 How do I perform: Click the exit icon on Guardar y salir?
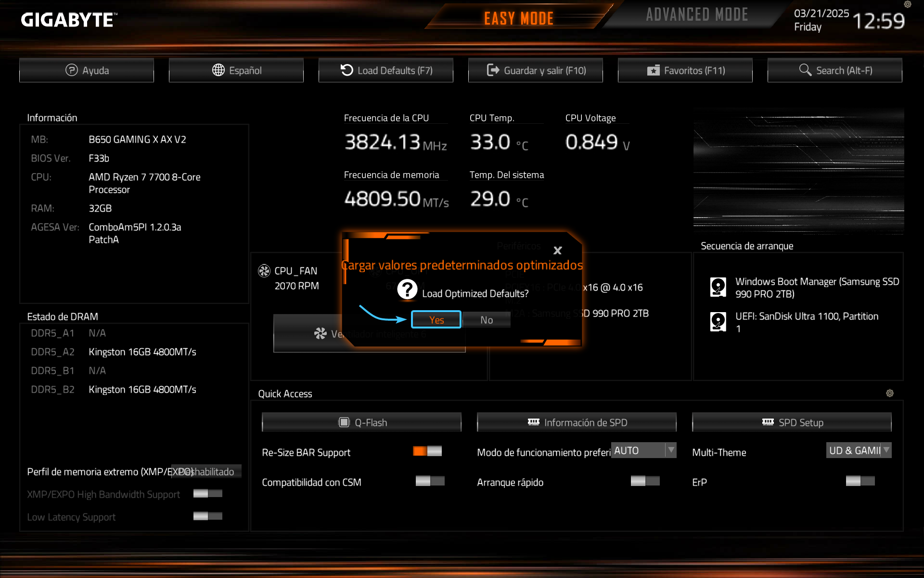point(493,70)
